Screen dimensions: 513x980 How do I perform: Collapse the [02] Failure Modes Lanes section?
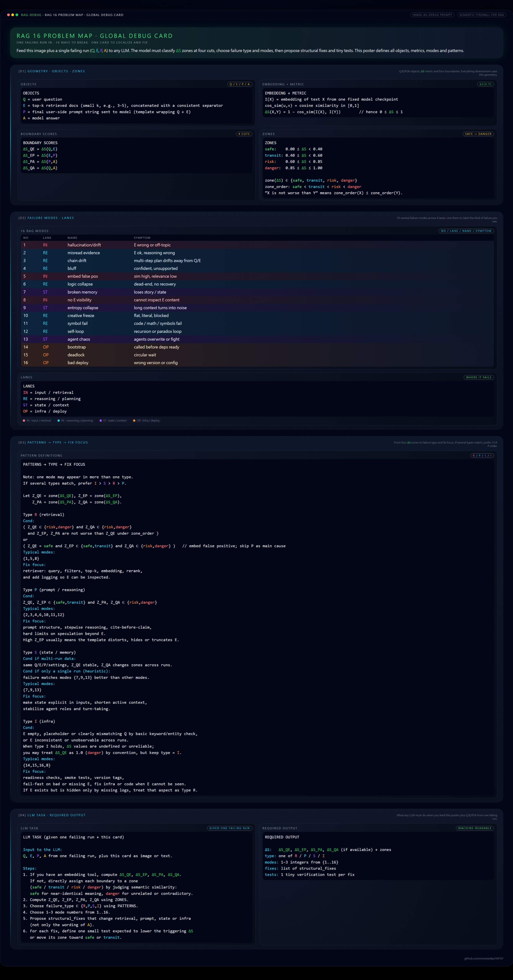46,218
